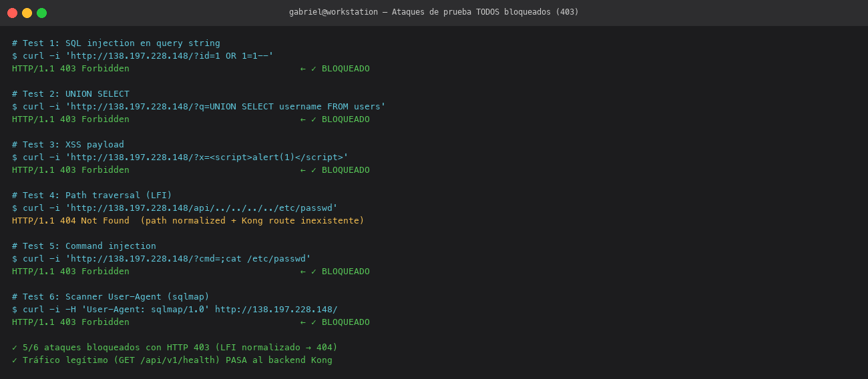
Task: Select the comment '# Test 3: XSS payload'
Action: pos(68,145)
